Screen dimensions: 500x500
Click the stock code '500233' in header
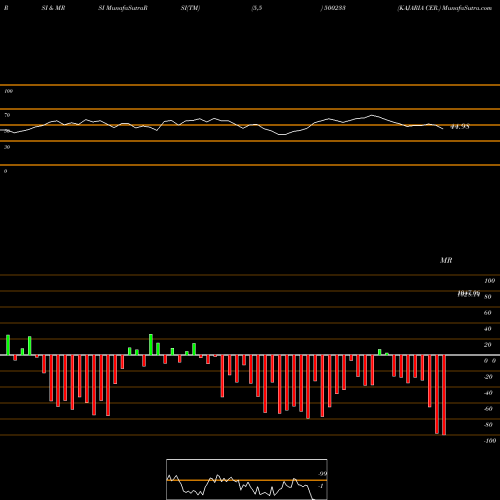334,8
